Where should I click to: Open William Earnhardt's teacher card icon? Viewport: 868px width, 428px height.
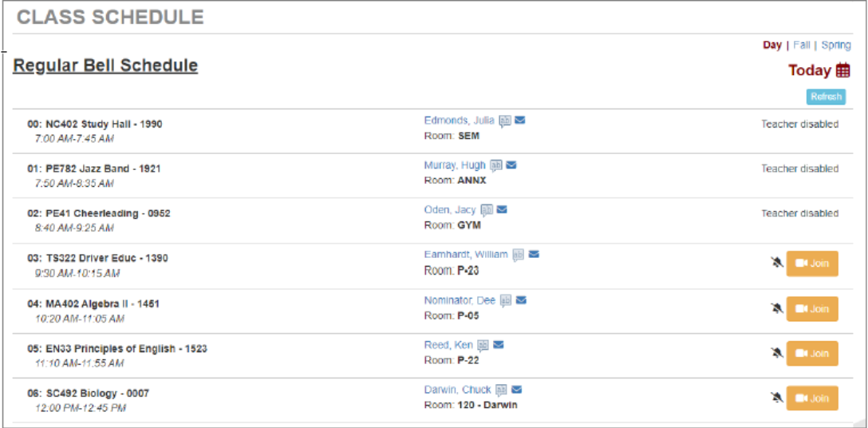click(519, 255)
